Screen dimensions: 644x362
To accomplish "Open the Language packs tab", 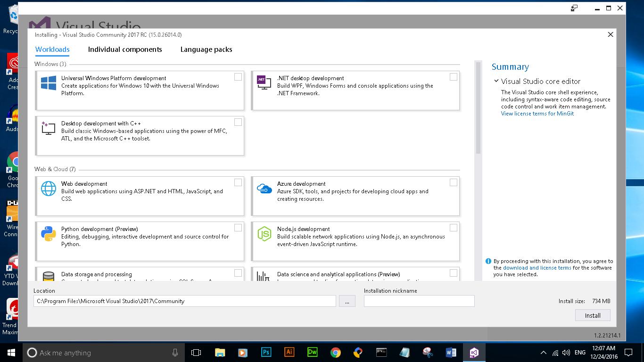I will pos(206,49).
